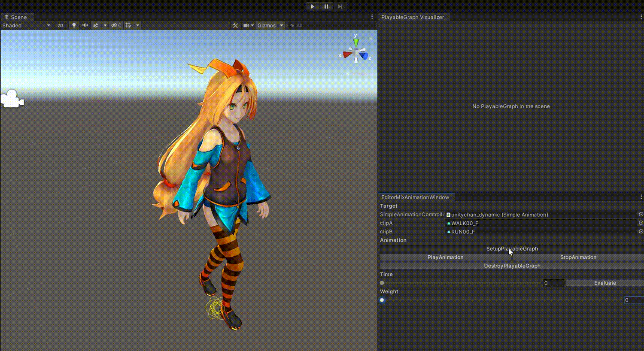Image resolution: width=644 pixels, height=351 pixels.
Task: Toggle the scene grid icon
Action: point(128,25)
